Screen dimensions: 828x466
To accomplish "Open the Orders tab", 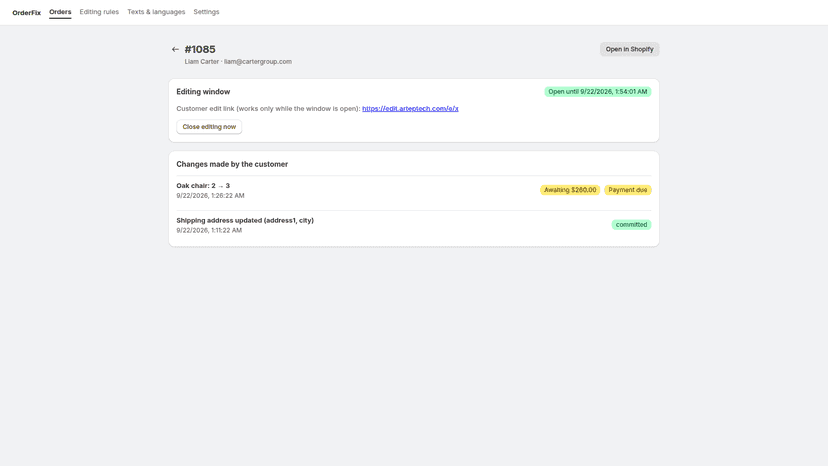I will coord(60,12).
